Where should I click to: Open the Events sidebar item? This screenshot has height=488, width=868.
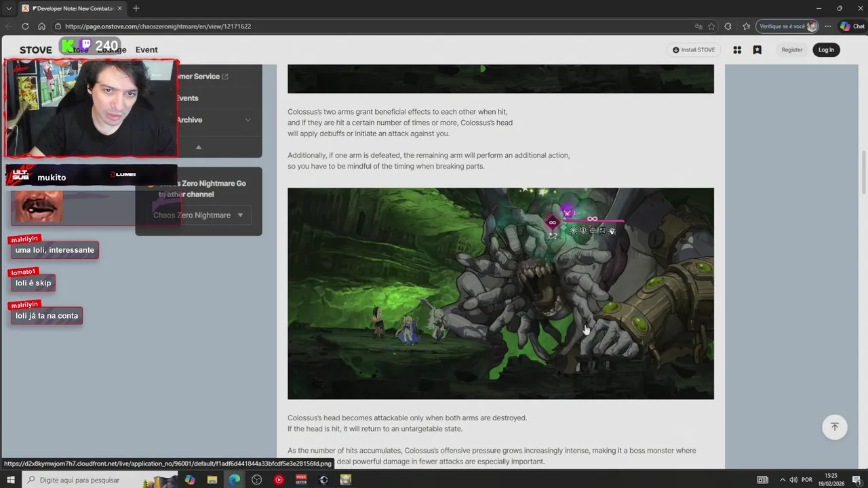[x=187, y=98]
